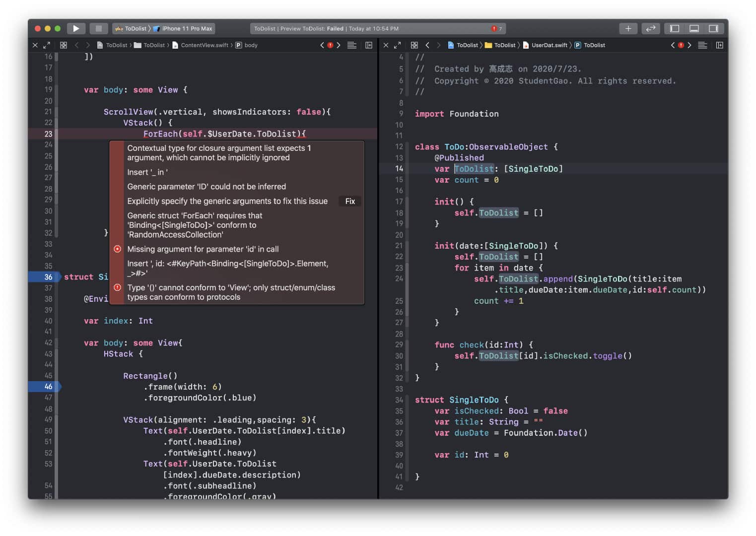Image resolution: width=756 pixels, height=536 pixels.
Task: Click 'import Foundation' line in right editor
Action: point(457,114)
